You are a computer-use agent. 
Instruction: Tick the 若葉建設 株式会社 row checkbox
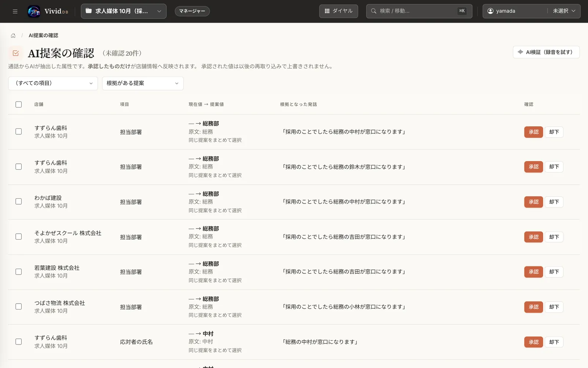tap(19, 272)
